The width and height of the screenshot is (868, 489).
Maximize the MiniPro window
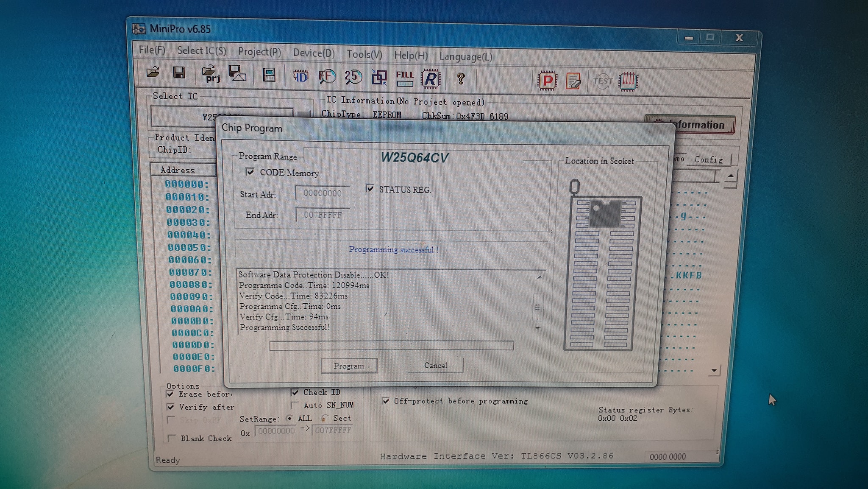pos(710,37)
